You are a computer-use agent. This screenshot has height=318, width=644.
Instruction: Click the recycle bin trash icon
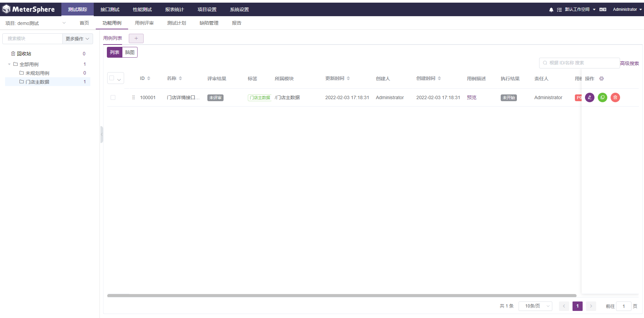[x=13, y=54]
